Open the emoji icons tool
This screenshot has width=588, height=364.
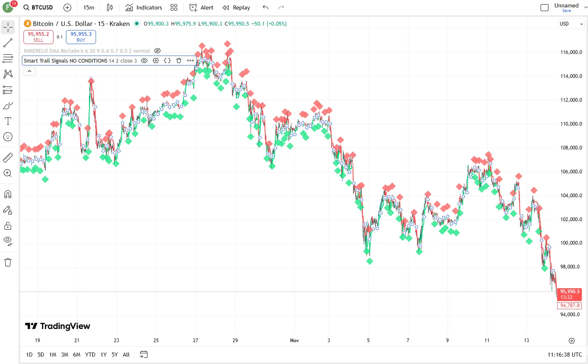point(8,137)
